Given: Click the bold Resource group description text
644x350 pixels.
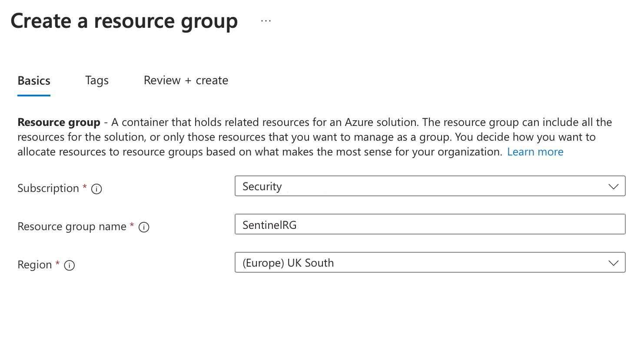Looking at the screenshot, I should 59,122.
